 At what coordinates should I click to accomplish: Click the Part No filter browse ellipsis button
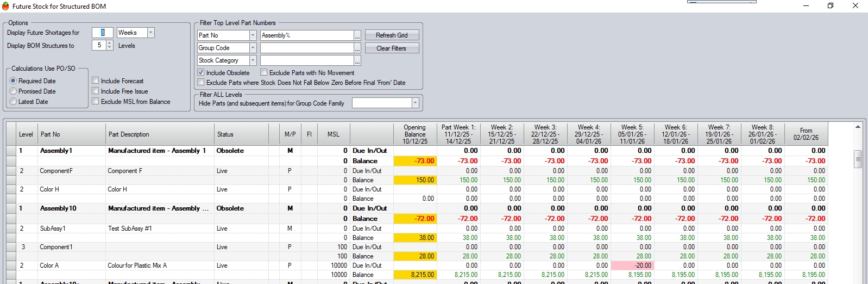[357, 36]
